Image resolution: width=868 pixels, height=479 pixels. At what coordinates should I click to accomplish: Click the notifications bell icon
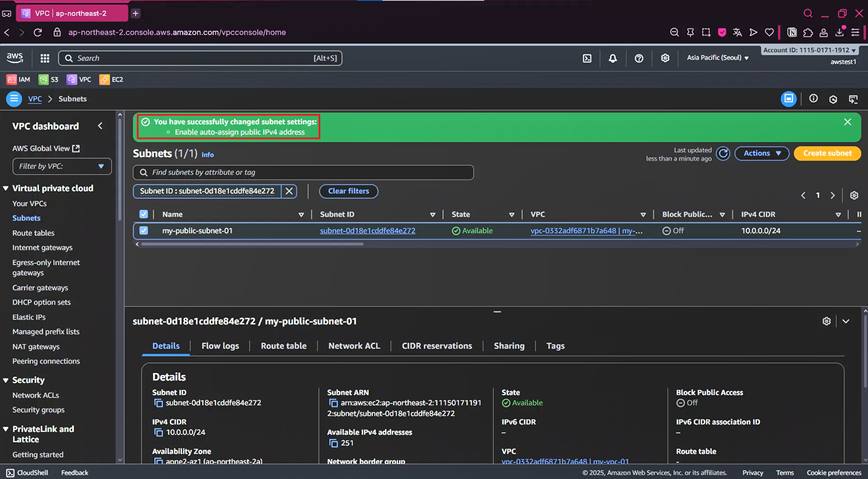coord(613,58)
